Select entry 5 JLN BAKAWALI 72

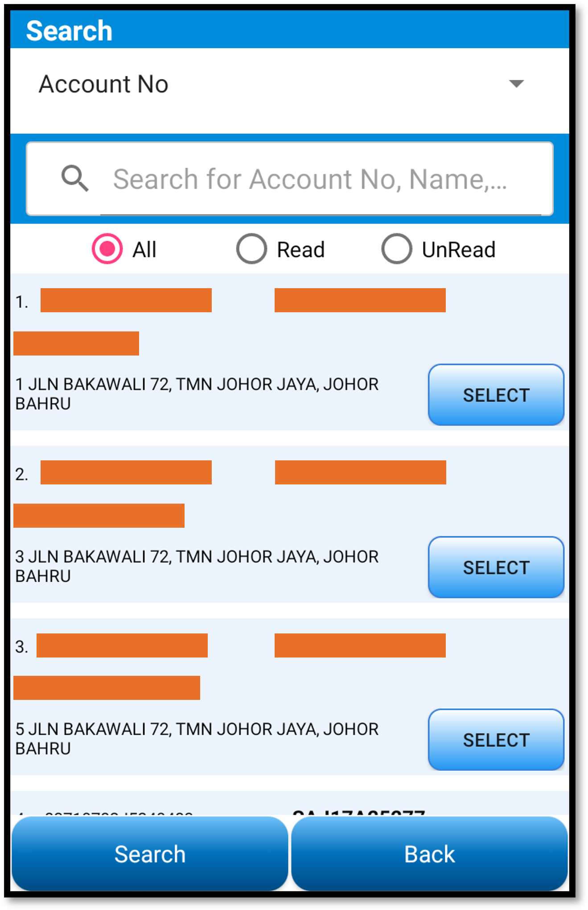(x=496, y=740)
